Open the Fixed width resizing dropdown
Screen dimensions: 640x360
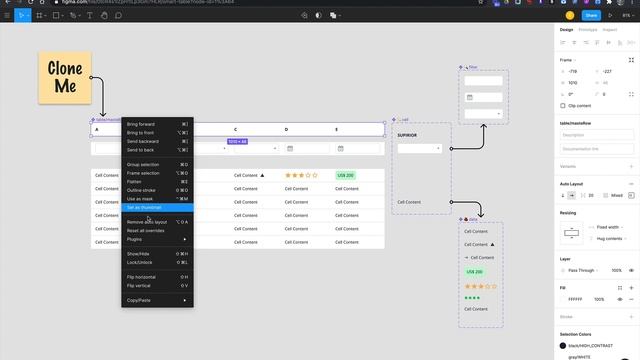[610, 227]
